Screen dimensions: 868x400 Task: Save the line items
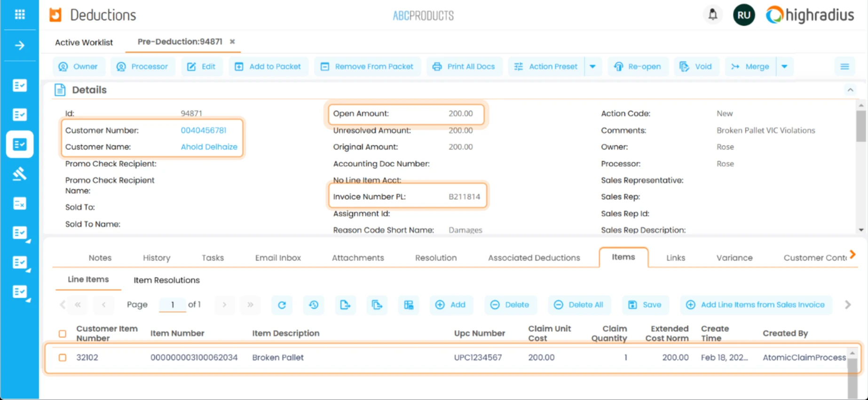(645, 305)
